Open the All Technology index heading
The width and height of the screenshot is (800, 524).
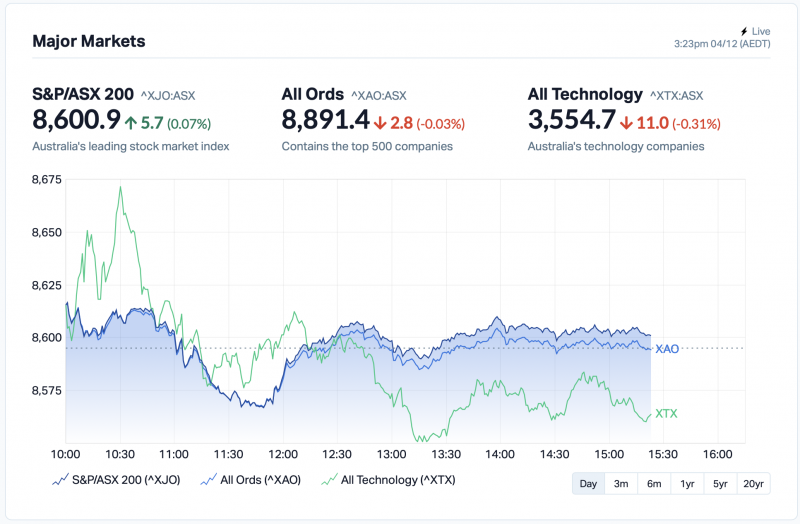[x=585, y=94]
